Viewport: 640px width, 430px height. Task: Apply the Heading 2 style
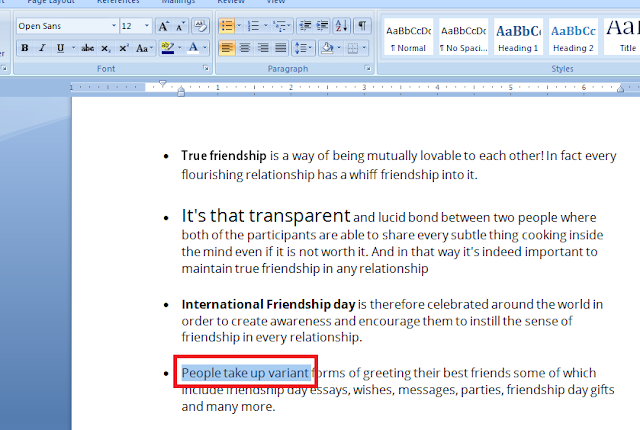(573, 37)
